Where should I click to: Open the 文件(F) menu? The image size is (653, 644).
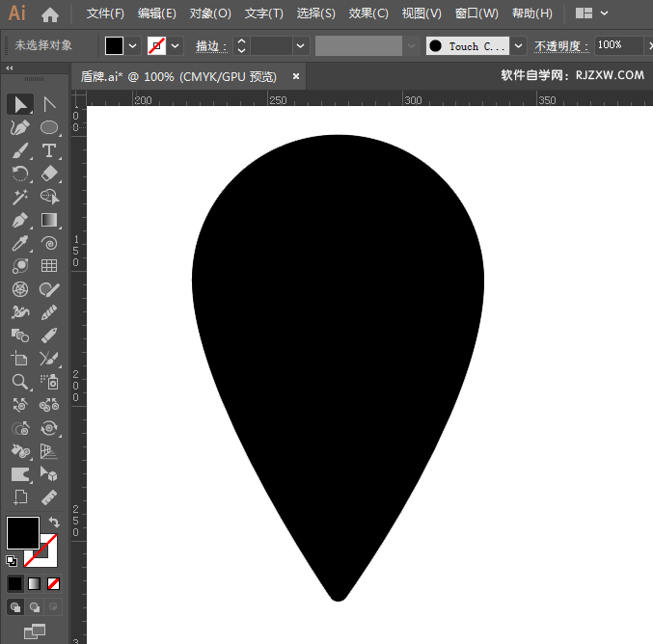click(105, 13)
